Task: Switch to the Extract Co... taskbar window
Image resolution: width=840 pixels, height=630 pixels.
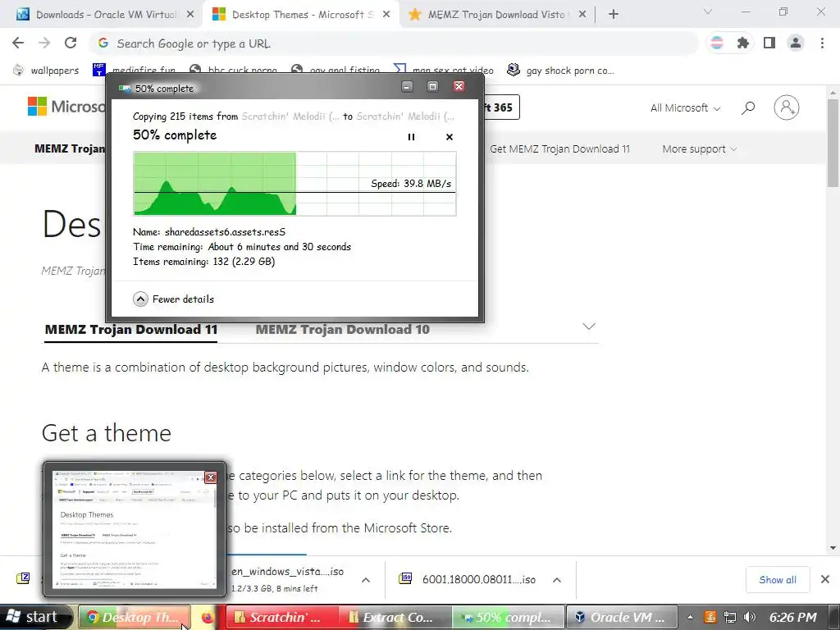Action: pyautogui.click(x=395, y=617)
